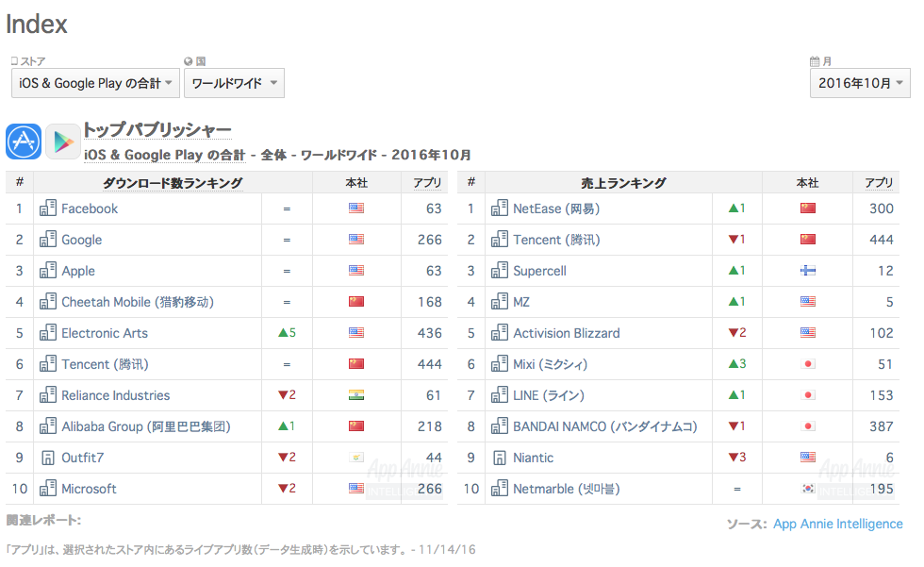The width and height of the screenshot is (924, 567).
Task: Open the 2016年10月 month dropdown
Action: 860,83
